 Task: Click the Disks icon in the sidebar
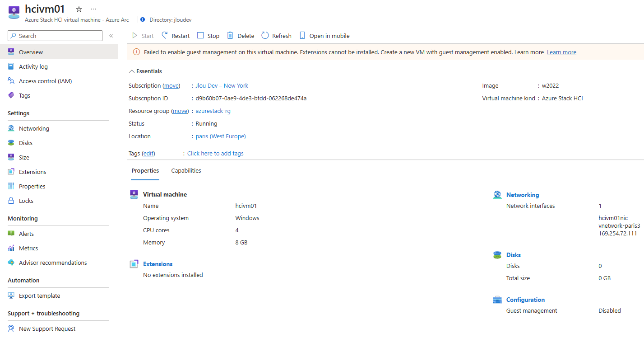coord(11,143)
